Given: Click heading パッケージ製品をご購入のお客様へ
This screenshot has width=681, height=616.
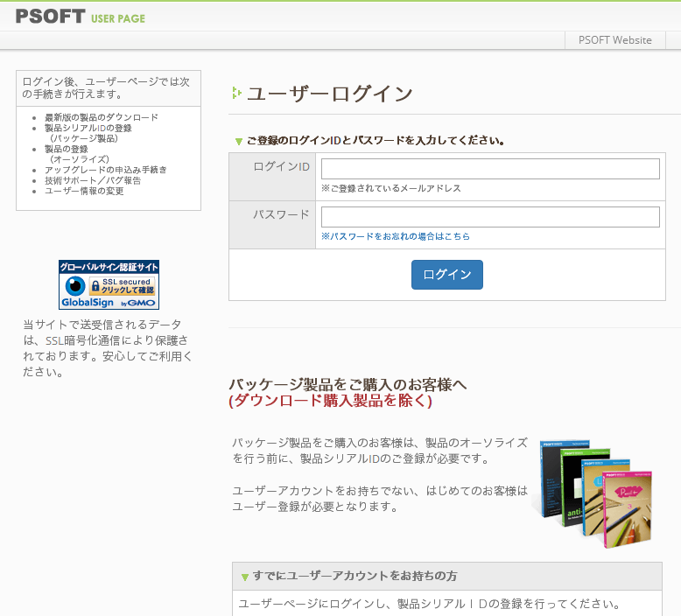Looking at the screenshot, I should pos(348,385).
